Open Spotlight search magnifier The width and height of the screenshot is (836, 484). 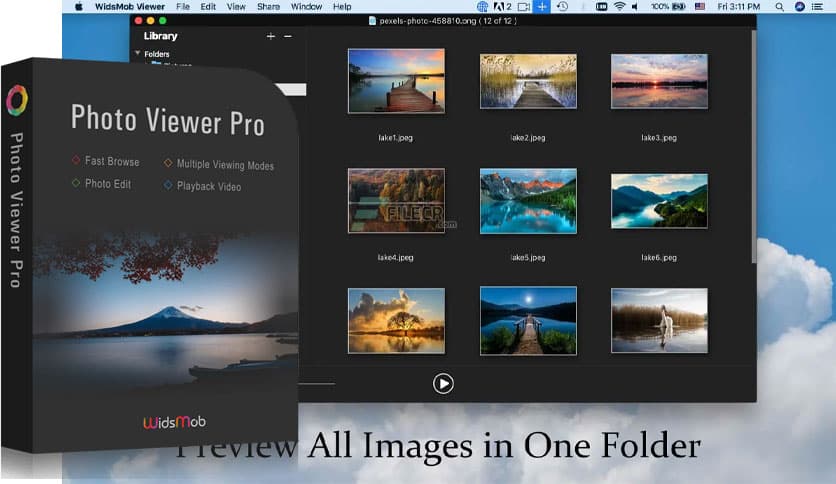(x=779, y=6)
